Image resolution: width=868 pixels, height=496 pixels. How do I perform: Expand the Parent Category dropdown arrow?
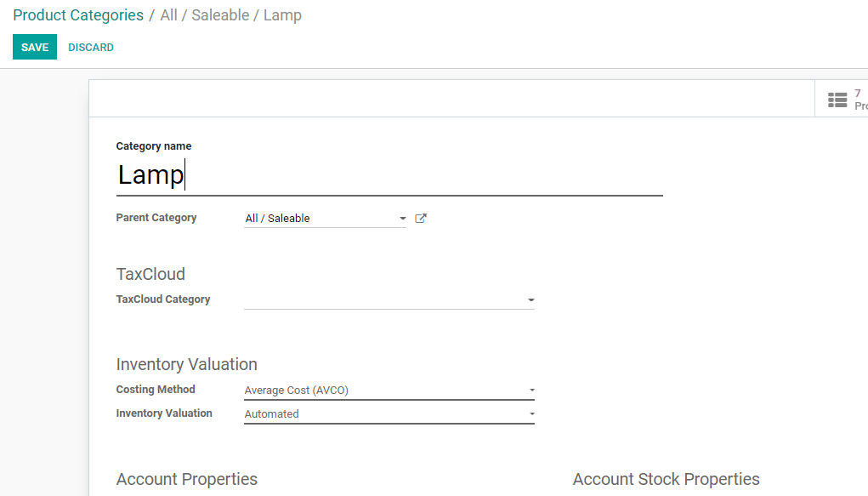point(403,219)
